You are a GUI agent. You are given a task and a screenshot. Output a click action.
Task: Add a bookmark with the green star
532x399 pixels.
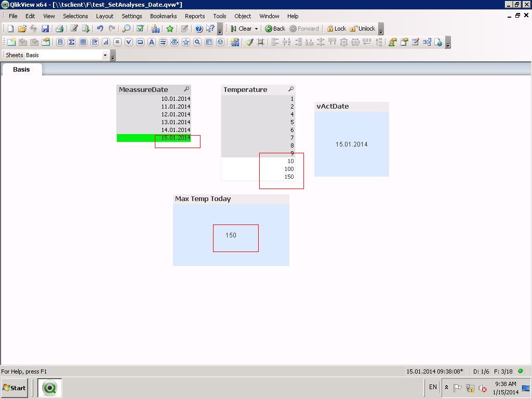169,29
